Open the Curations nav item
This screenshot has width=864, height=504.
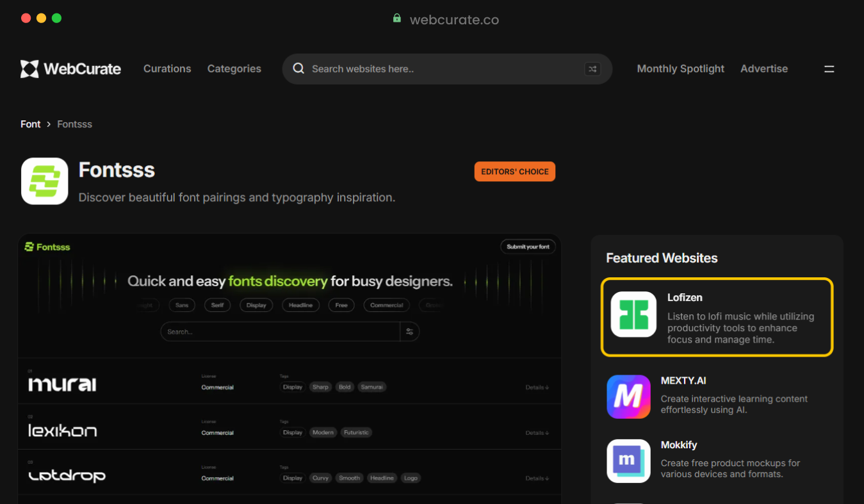(x=167, y=69)
